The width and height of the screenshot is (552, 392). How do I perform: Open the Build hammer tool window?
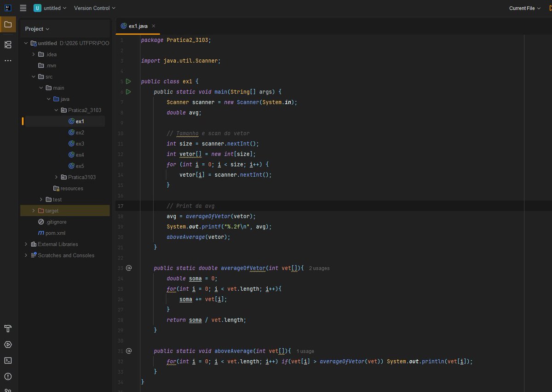(x=8, y=329)
